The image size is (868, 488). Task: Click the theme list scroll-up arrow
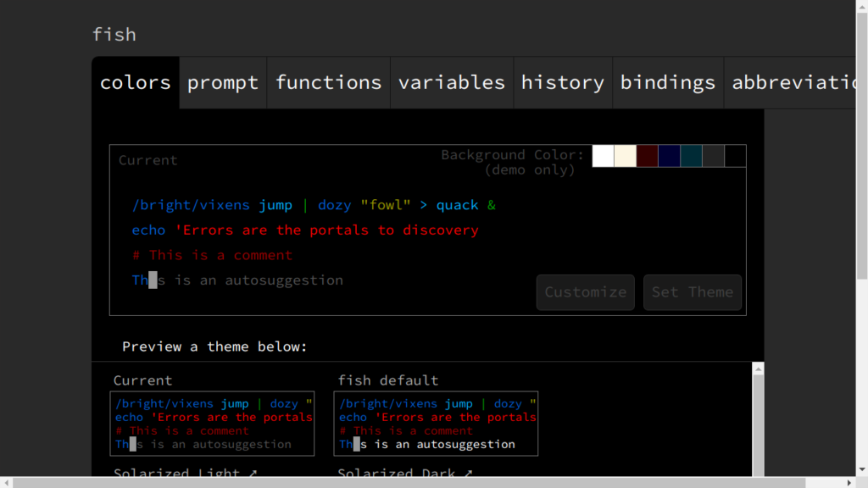coord(759,369)
